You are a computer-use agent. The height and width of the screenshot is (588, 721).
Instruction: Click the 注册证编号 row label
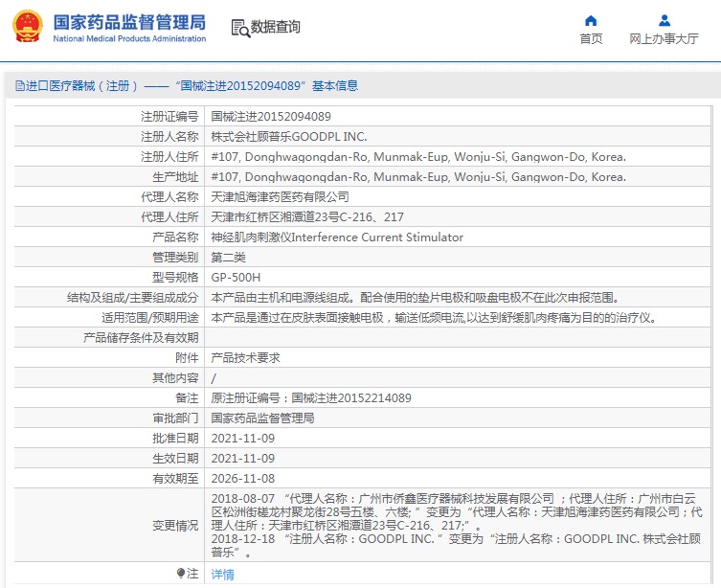[169, 116]
